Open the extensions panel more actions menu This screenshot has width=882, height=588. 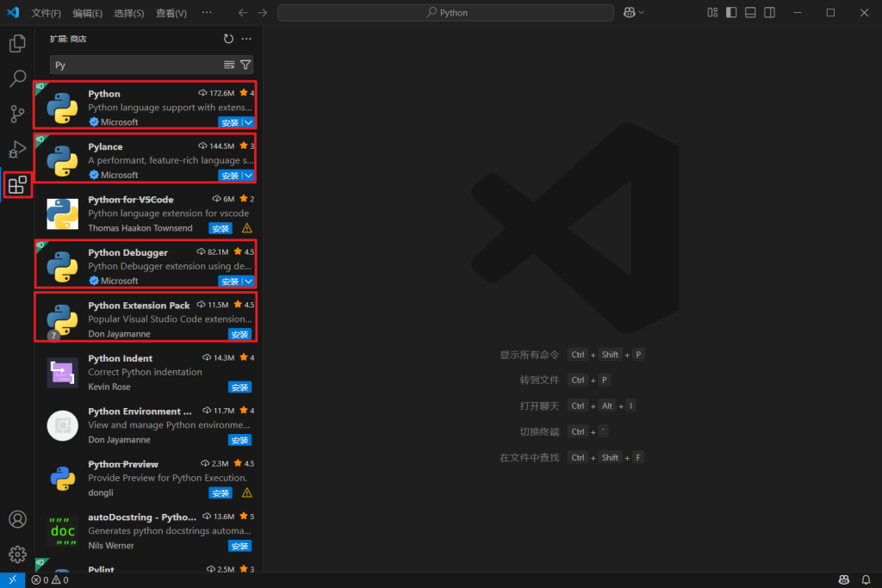(246, 39)
